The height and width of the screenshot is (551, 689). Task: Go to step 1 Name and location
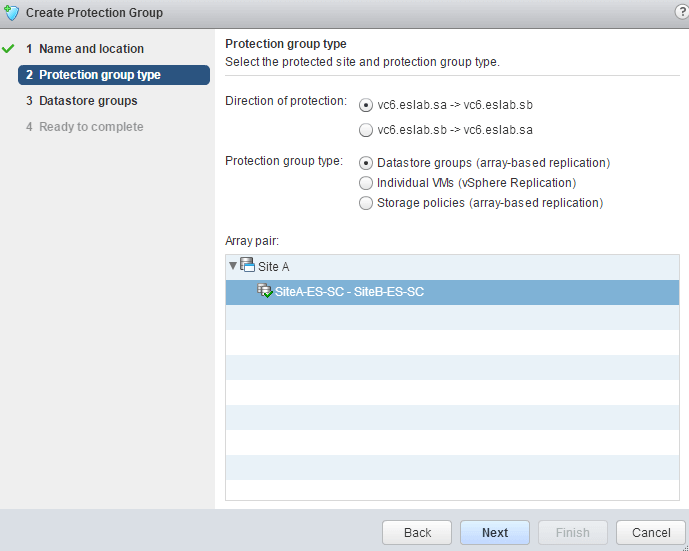click(91, 49)
